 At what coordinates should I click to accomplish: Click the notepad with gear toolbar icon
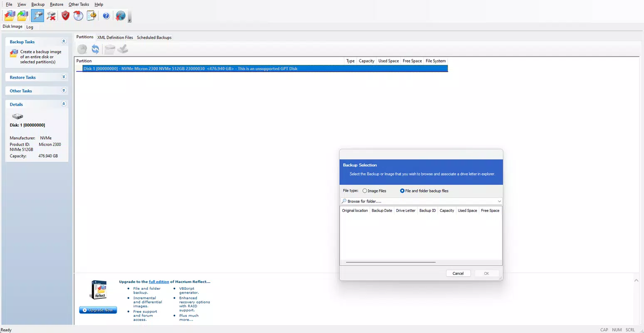92,16
